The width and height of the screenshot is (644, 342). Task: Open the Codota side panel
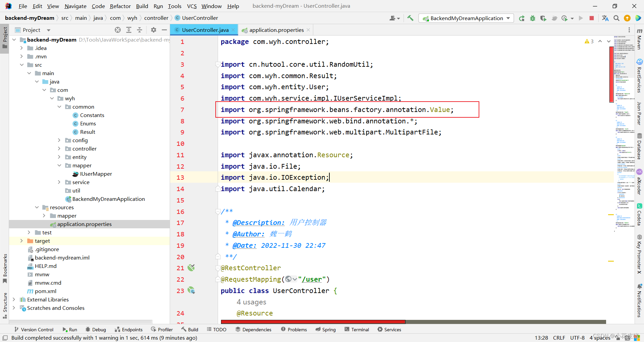(639, 215)
